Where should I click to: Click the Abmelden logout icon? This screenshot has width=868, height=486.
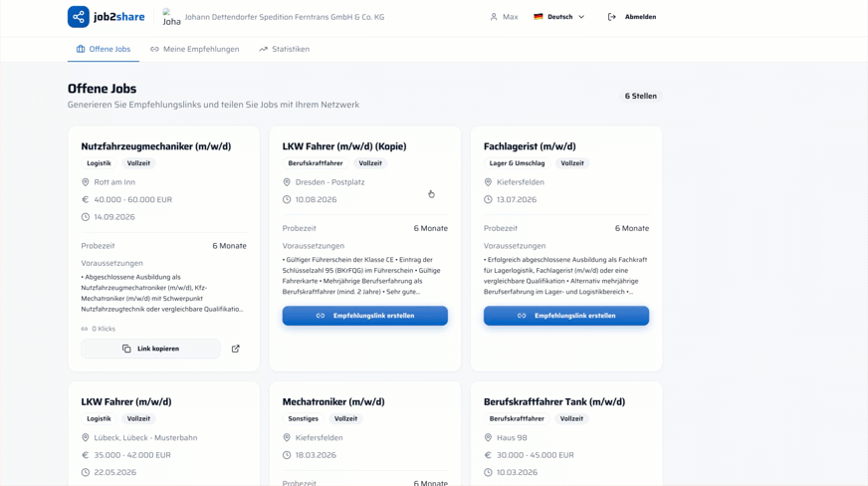[x=612, y=17]
